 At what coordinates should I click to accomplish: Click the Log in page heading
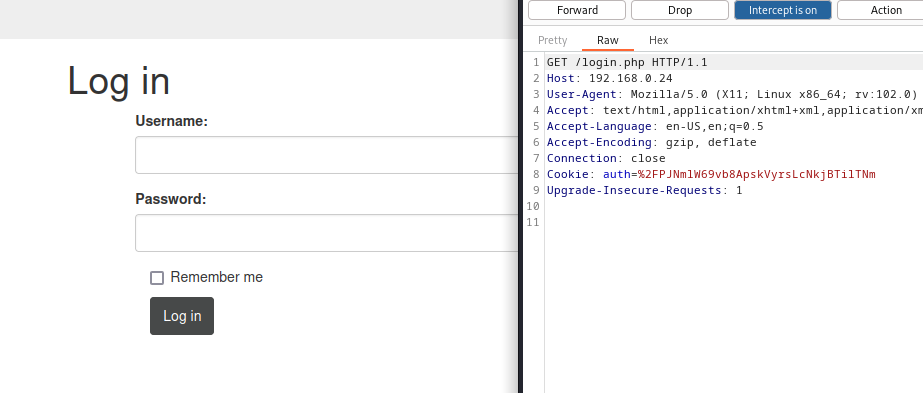pyautogui.click(x=119, y=81)
